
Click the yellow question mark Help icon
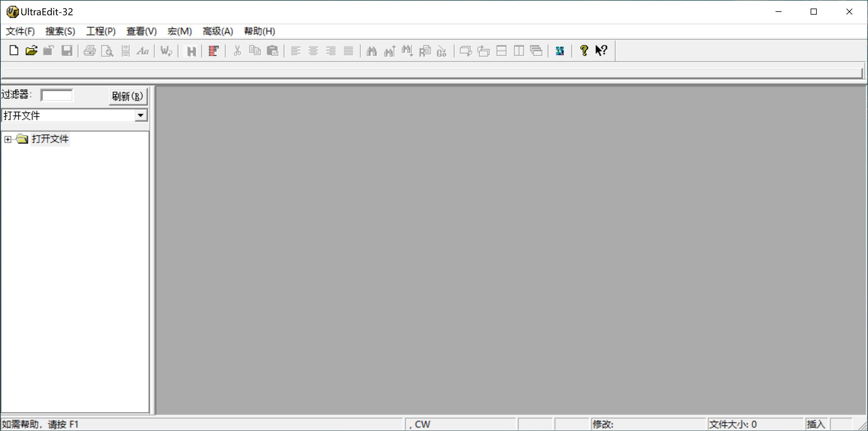584,51
